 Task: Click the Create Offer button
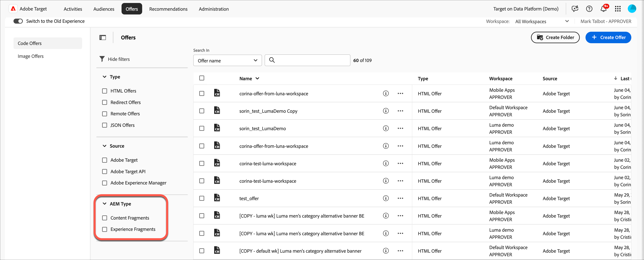point(608,37)
